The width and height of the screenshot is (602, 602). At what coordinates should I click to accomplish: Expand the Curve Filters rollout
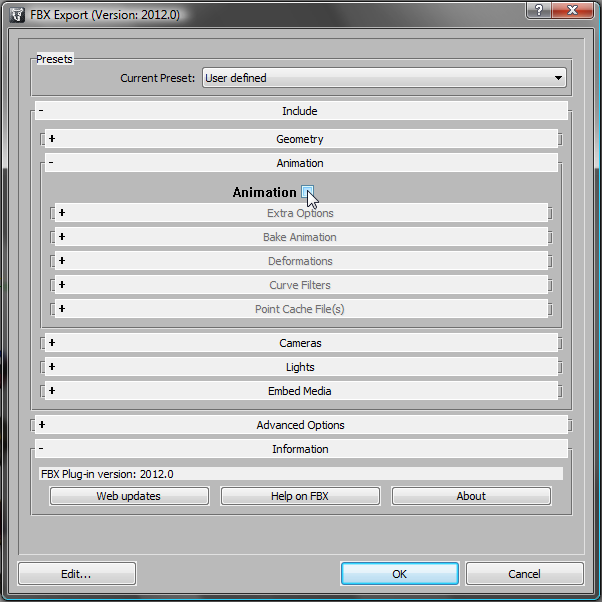coord(301,285)
